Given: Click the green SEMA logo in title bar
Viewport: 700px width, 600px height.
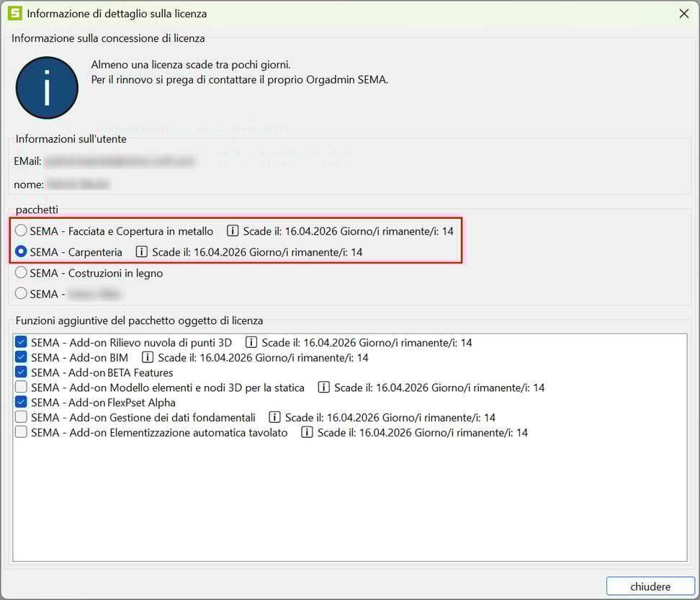Looking at the screenshot, I should point(14,13).
